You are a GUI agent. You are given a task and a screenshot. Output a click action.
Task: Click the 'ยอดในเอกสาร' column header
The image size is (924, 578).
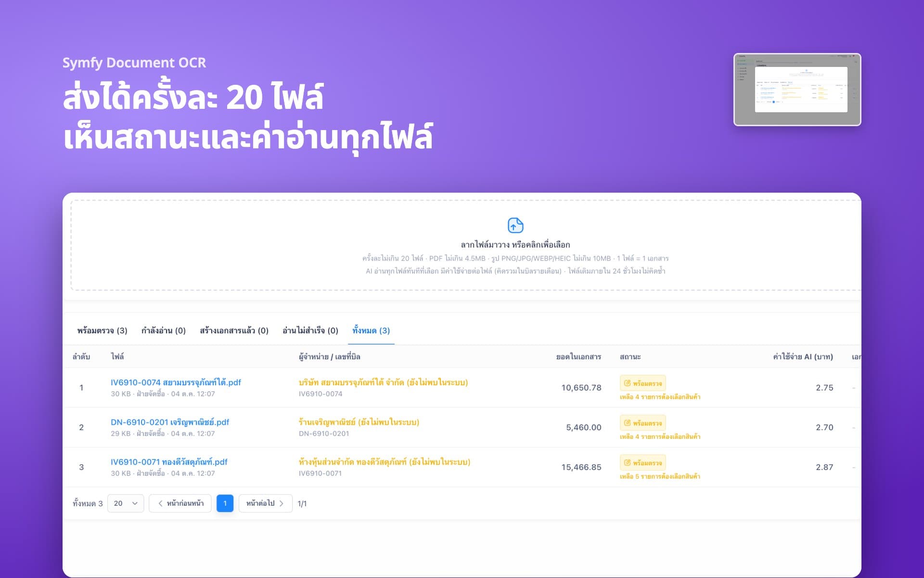pos(578,357)
